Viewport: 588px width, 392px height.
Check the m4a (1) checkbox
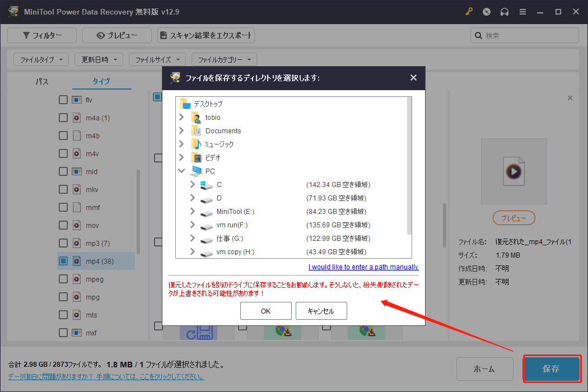click(63, 118)
